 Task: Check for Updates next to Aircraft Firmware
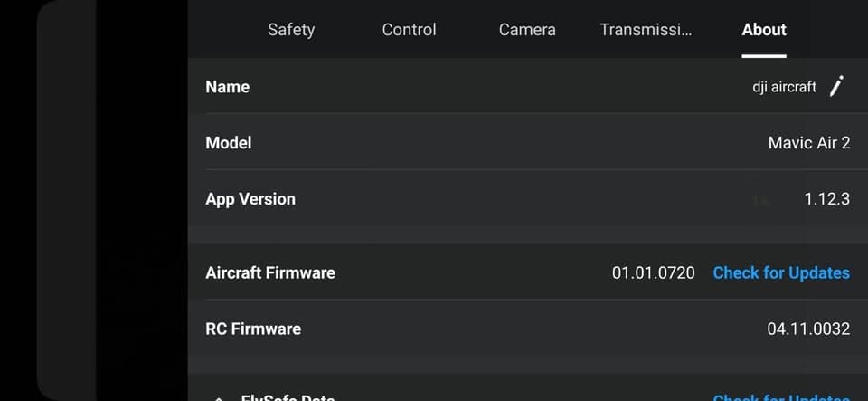[x=781, y=273]
